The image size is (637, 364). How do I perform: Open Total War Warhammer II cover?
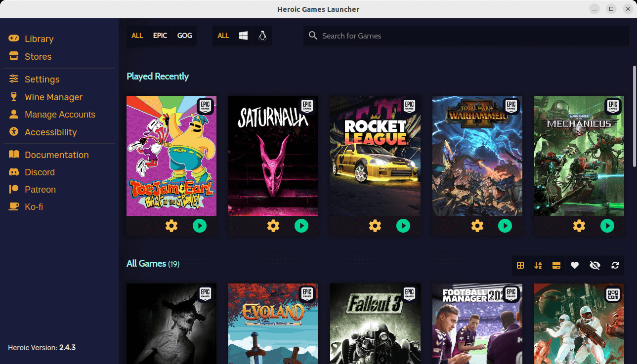(x=477, y=156)
